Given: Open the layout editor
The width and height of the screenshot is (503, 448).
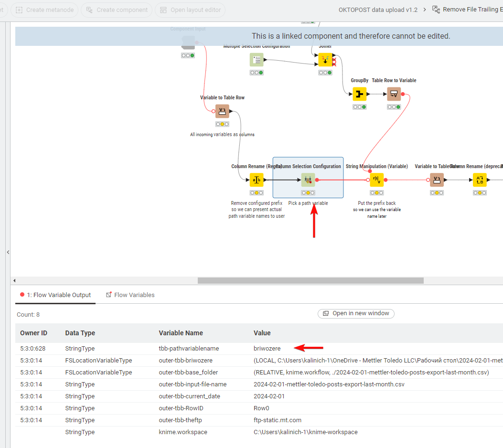Looking at the screenshot, I should (190, 10).
